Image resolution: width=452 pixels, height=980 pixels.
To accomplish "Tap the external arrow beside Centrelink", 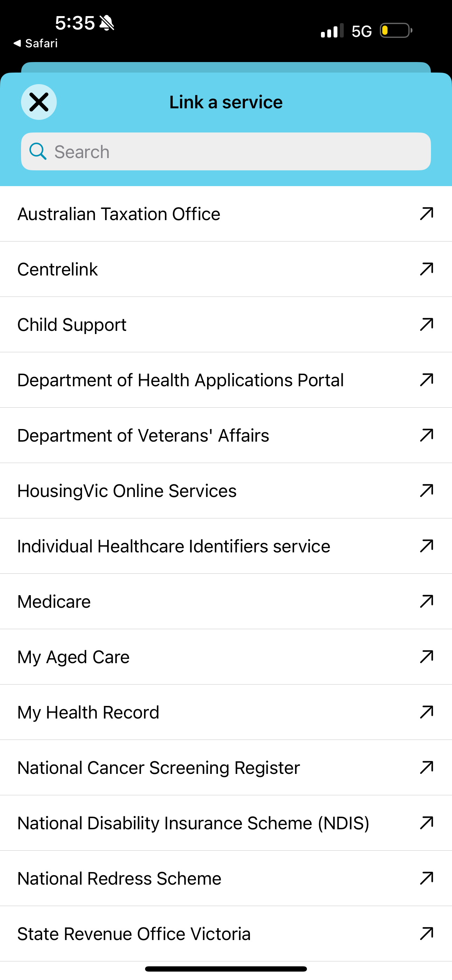I will [x=426, y=269].
